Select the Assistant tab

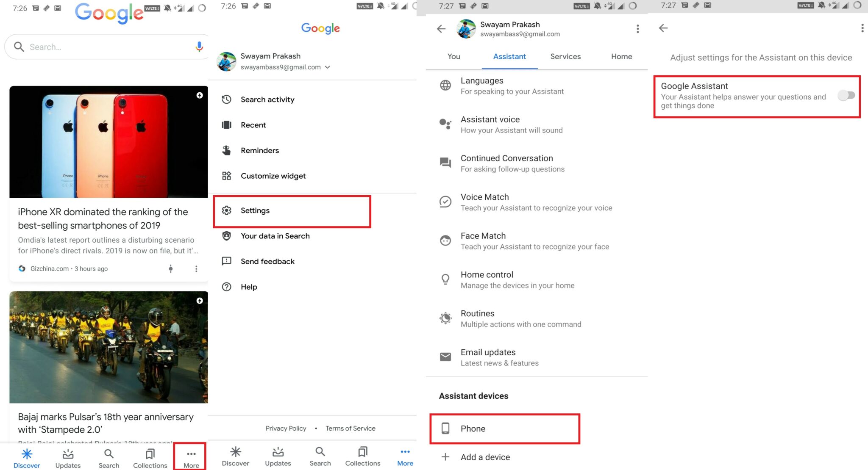[509, 56]
